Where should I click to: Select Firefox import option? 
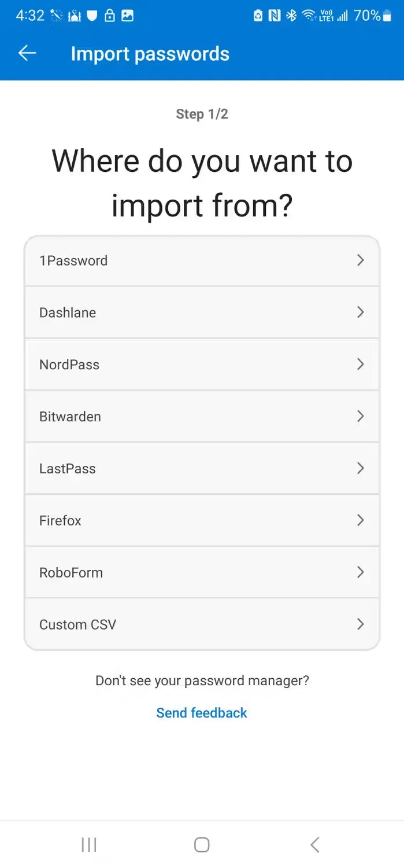202,520
